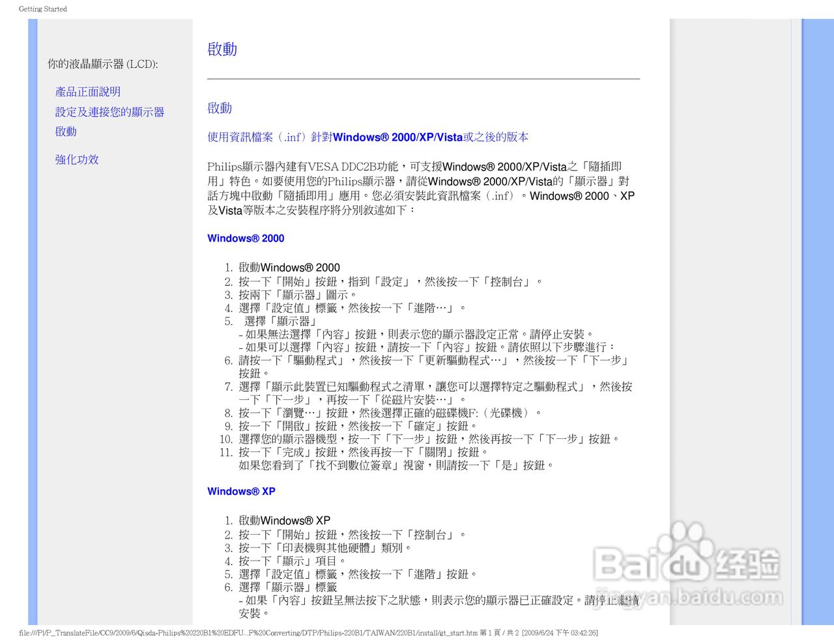This screenshot has width=834, height=644.
Task: Click step 1 啟動Windows® 2000
Action: (289, 268)
